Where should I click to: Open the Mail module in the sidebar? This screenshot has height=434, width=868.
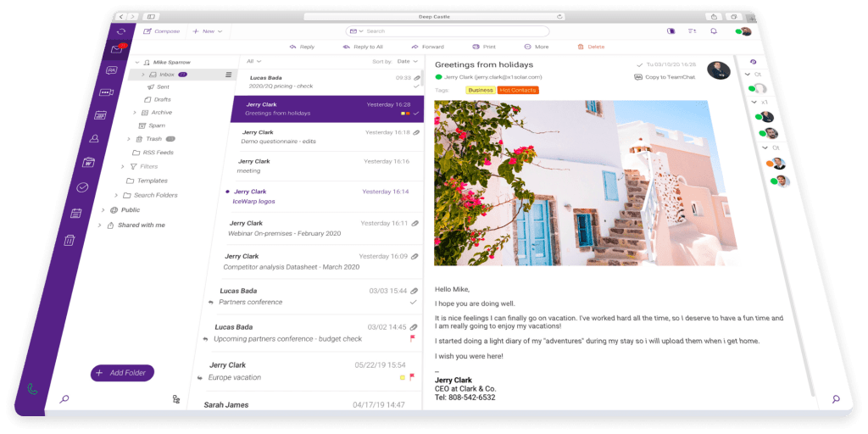tap(115, 50)
